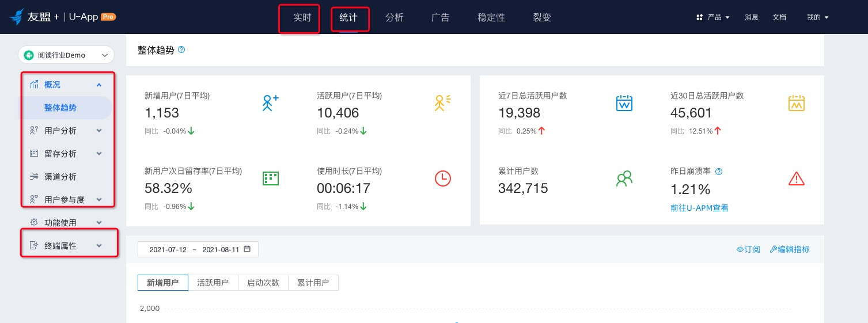Click the cumulative users green people icon

tap(624, 178)
